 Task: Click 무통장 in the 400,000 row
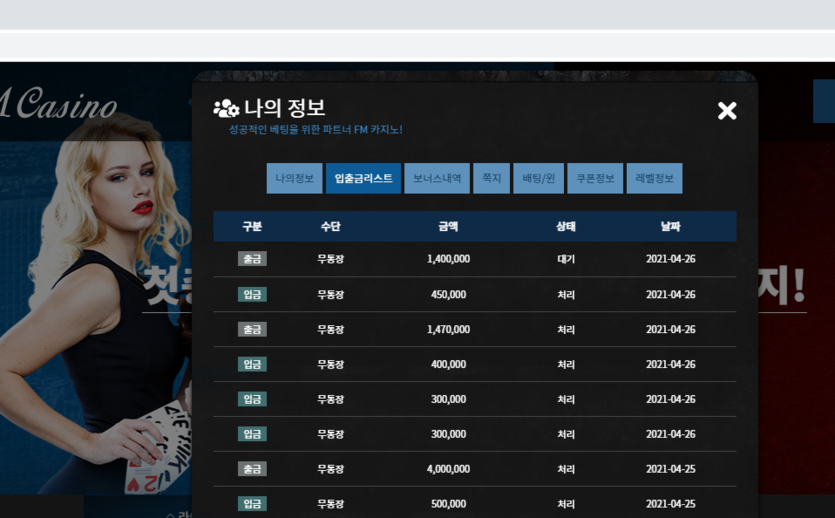pos(330,364)
